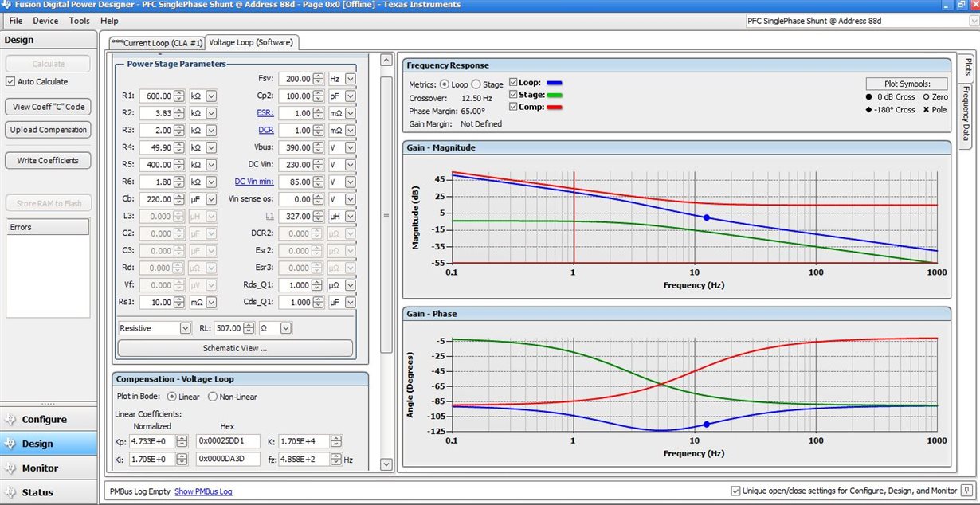Click the RL value spinner arrows
Screen dimensions: 980x505
point(249,328)
